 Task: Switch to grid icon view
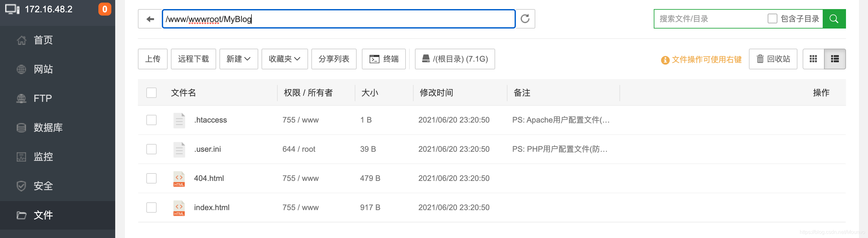(x=813, y=59)
